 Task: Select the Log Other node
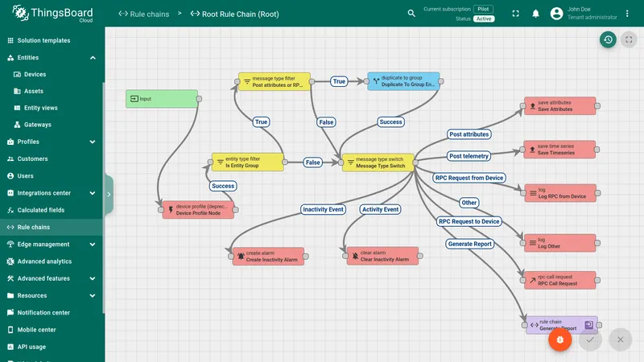[559, 243]
